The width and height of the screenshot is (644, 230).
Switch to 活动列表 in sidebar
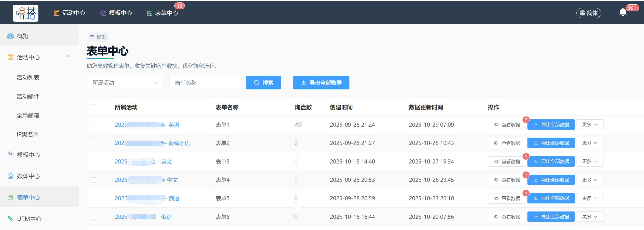(x=28, y=77)
